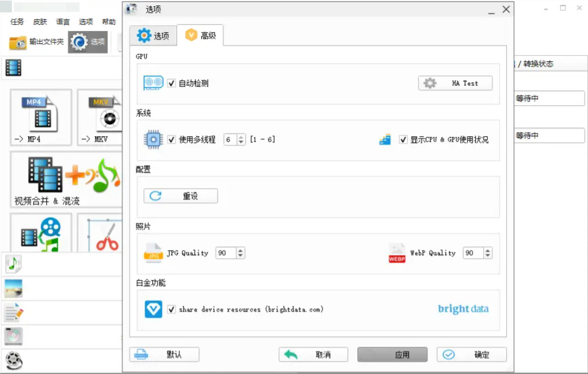Increase JPG Quality with up arrow
This screenshot has height=374, width=588.
(240, 250)
